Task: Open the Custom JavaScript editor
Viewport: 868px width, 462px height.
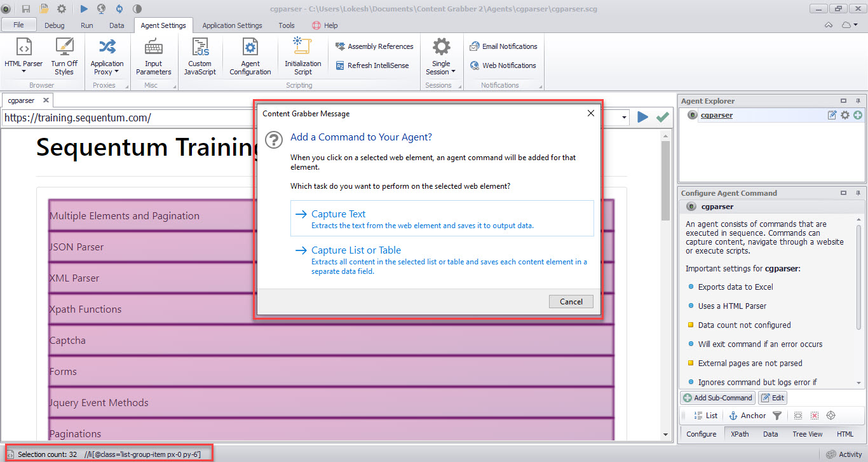Action: 200,56
